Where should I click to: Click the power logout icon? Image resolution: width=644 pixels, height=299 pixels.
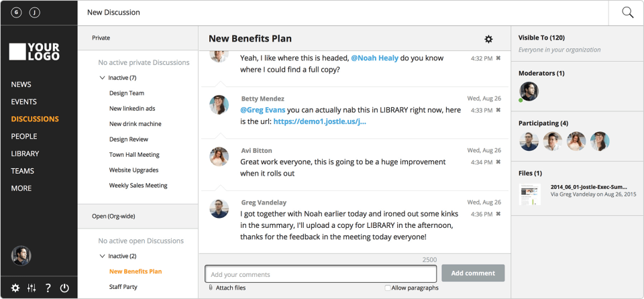[x=64, y=288]
